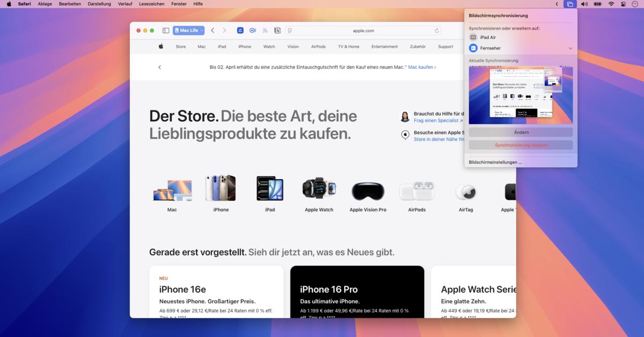Viewport: 644px width, 337px height.
Task: Toggle Safari sidebar button
Action: tap(166, 31)
